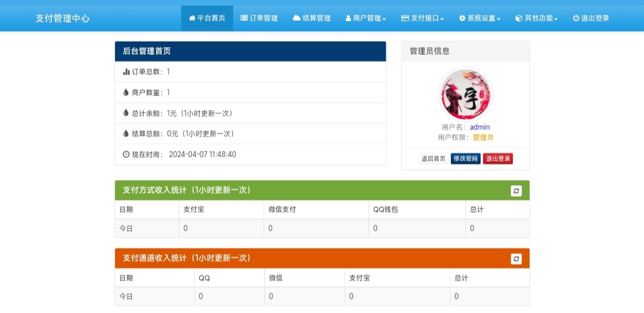Click the 管理员信息 panel header
Viewport: 644px width, 313px height.
click(x=466, y=51)
